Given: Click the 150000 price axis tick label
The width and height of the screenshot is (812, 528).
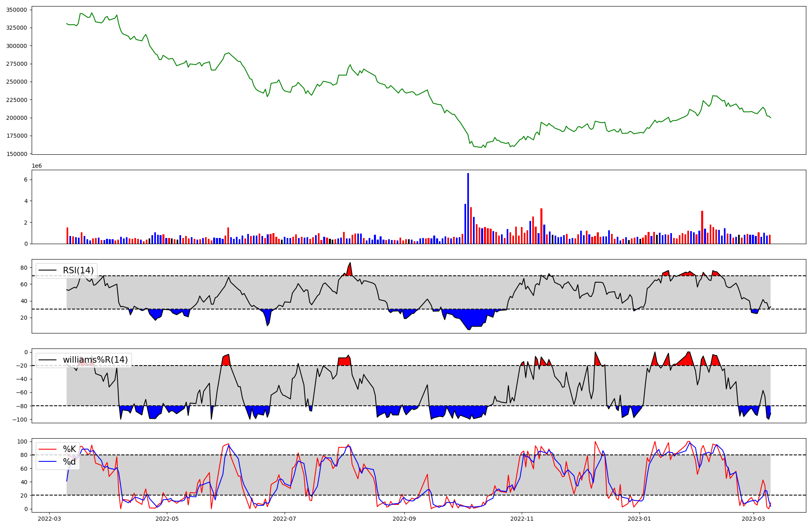Looking at the screenshot, I should (16, 154).
